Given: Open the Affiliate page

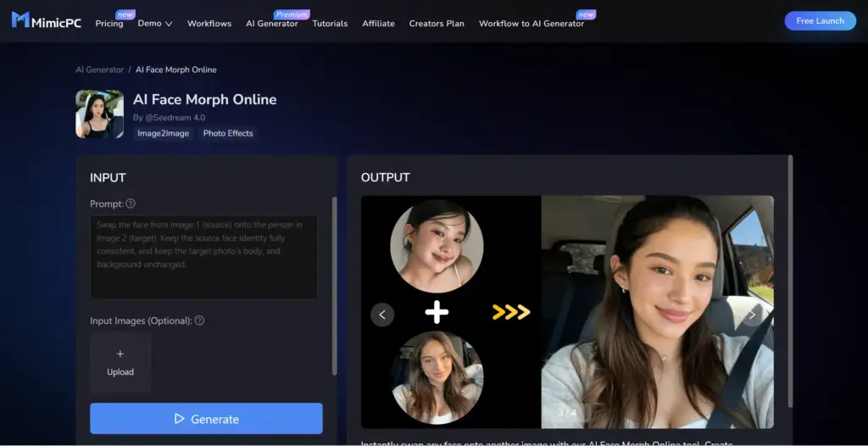Looking at the screenshot, I should click(378, 24).
